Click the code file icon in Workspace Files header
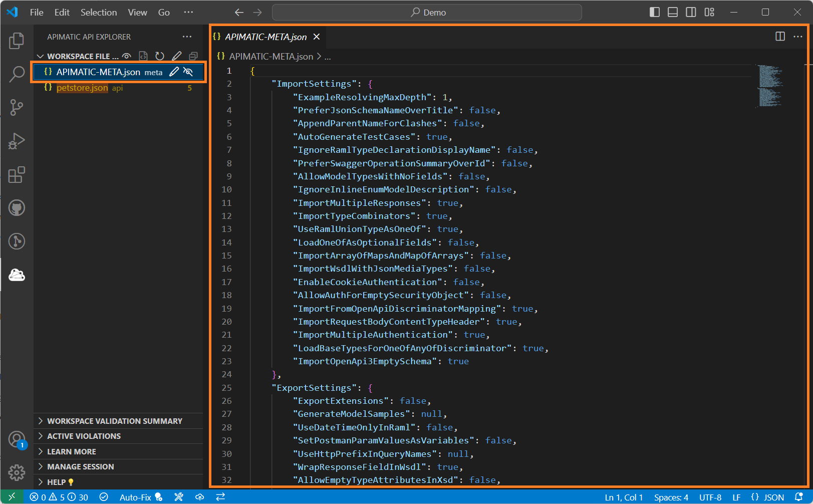813x504 pixels. pyautogui.click(x=143, y=56)
